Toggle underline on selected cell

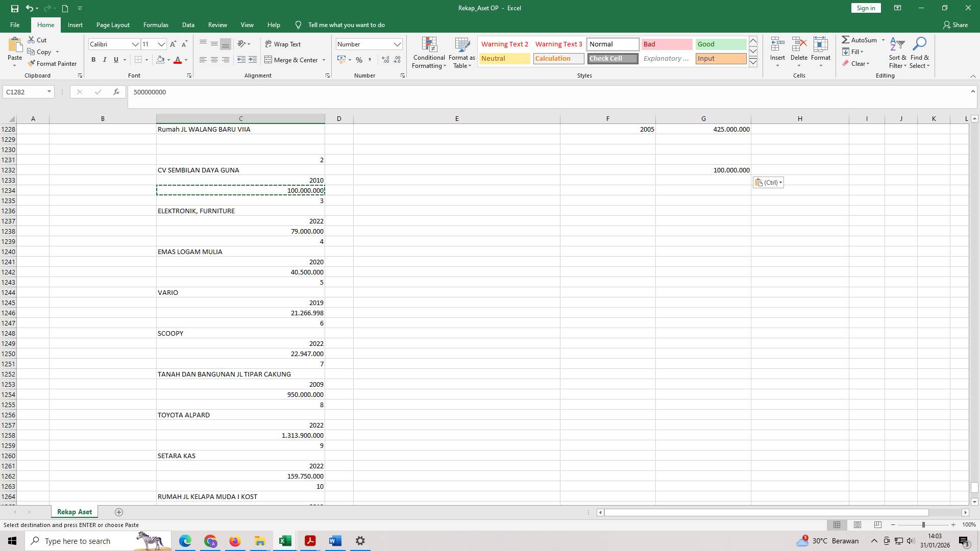[x=115, y=60]
